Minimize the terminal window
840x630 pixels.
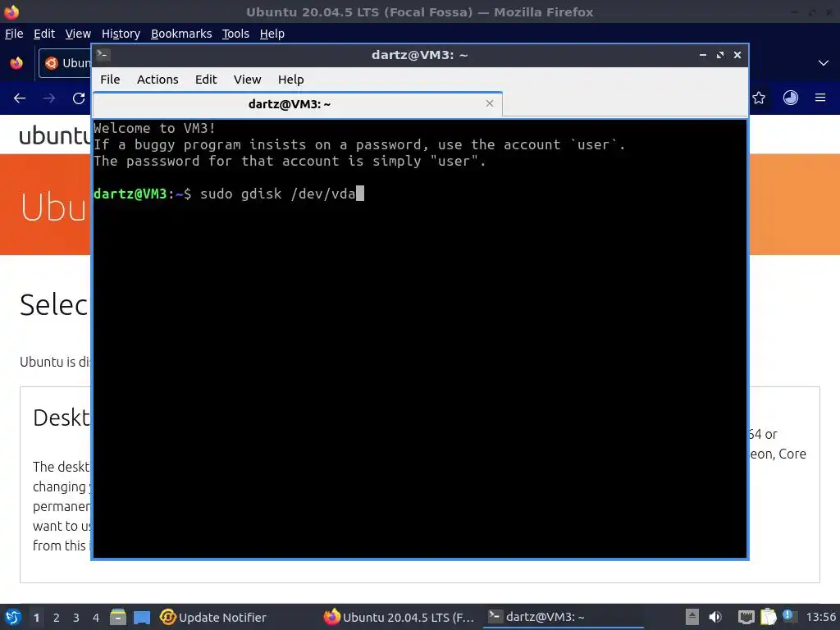703,55
